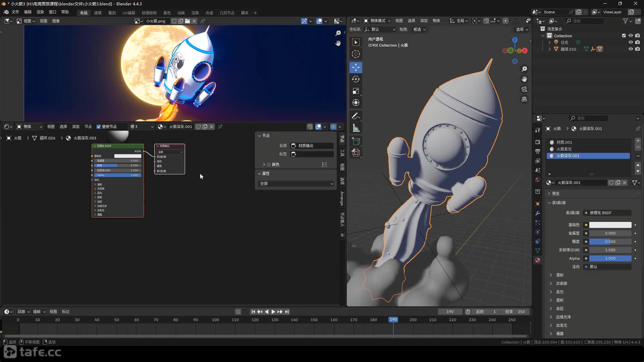
Task: Select the Annotate pencil tool
Action: pyautogui.click(x=356, y=116)
